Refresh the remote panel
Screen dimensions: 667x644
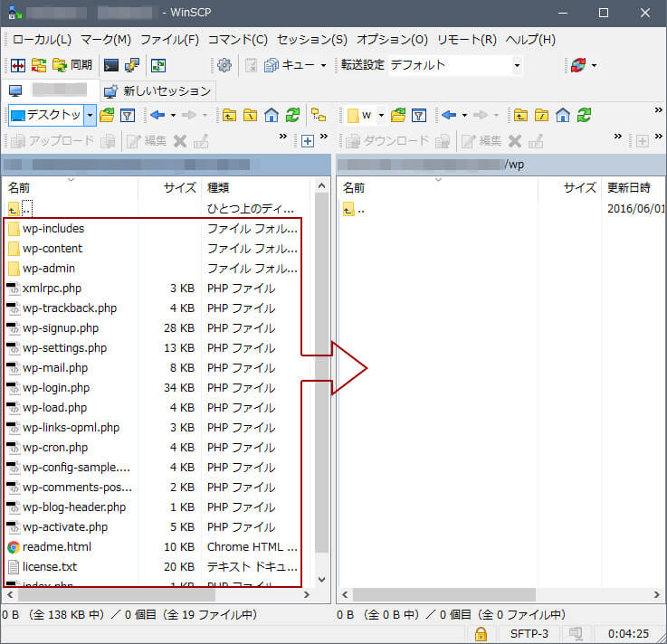pos(584,115)
